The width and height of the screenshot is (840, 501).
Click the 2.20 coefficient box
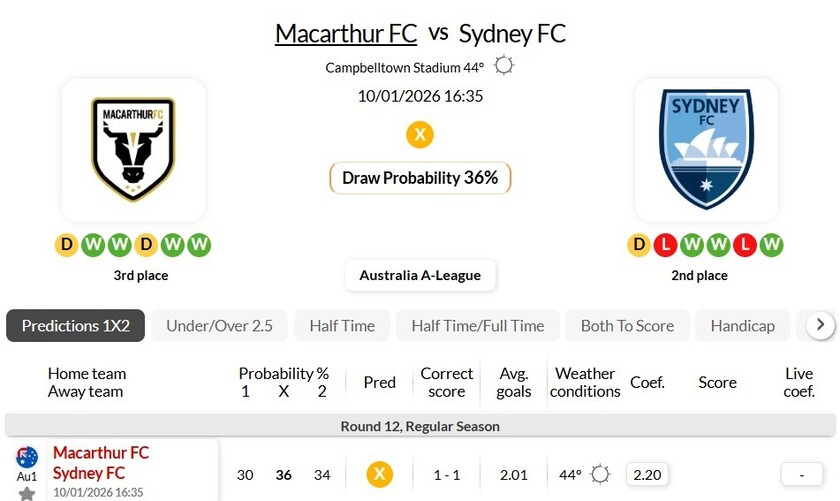pyautogui.click(x=647, y=474)
